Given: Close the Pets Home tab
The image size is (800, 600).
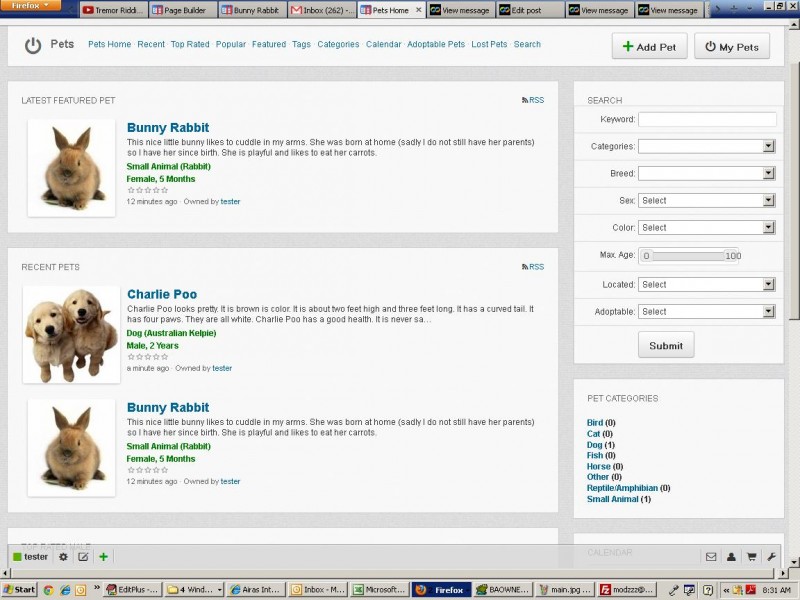Looking at the screenshot, I should click(x=418, y=10).
